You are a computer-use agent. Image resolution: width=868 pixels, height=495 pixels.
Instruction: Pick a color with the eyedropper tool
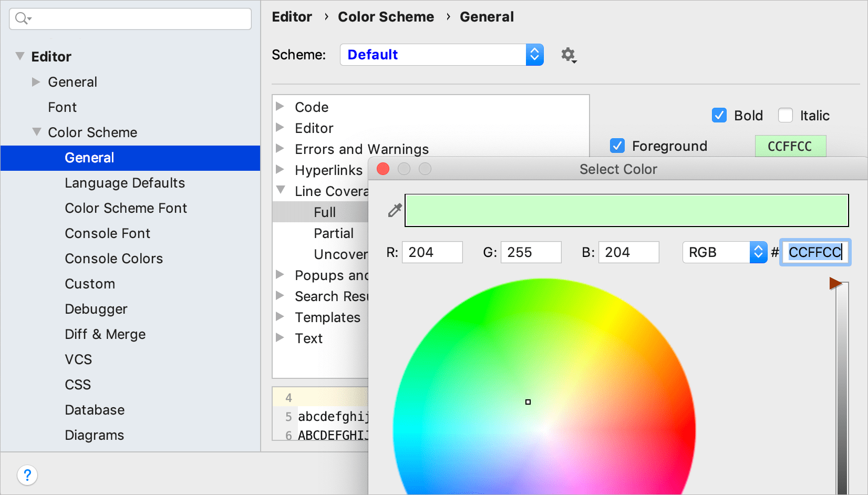[395, 210]
